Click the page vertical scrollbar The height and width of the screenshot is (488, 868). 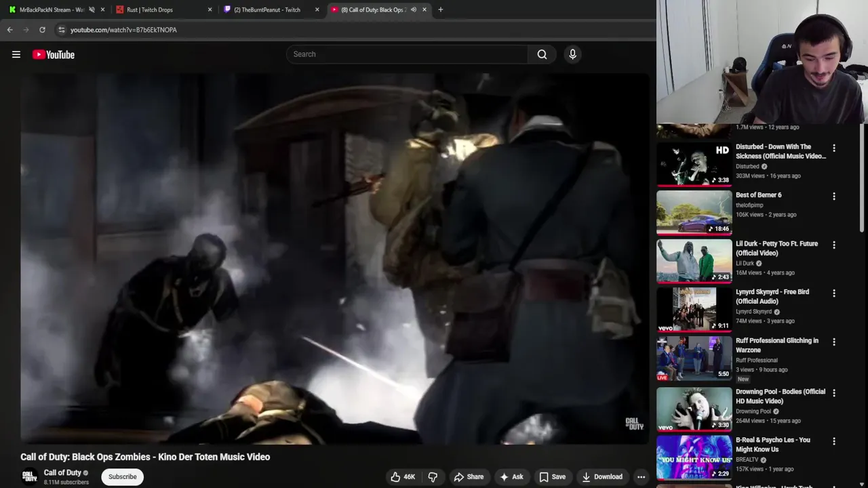coord(863,178)
